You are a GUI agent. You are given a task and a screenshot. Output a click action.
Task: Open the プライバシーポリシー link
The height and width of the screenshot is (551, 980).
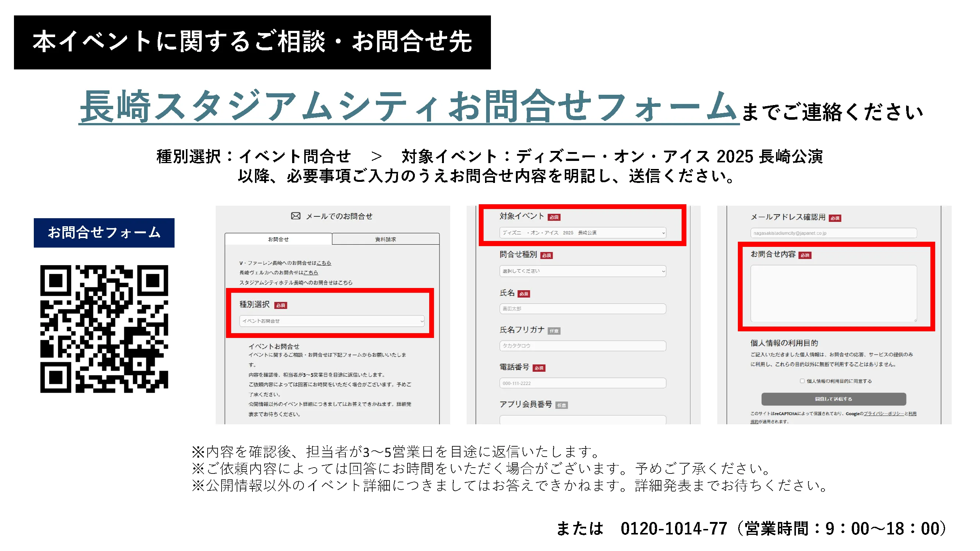(884, 414)
